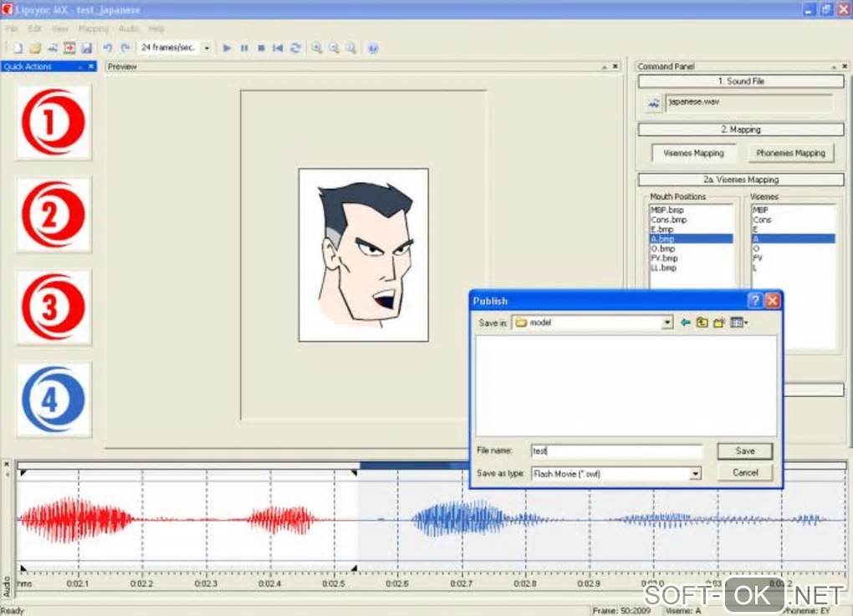853x616 pixels.
Task: Create a new folder in the Publish dialog
Action: tap(718, 323)
